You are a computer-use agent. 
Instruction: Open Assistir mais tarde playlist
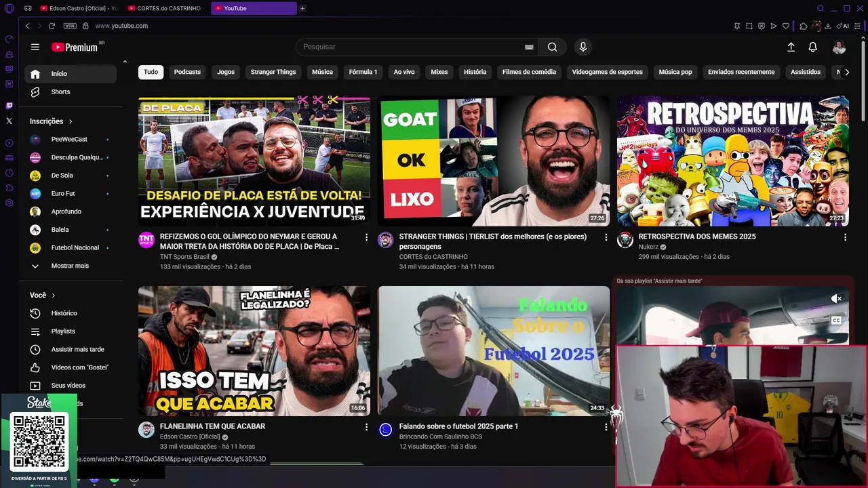tap(71, 349)
